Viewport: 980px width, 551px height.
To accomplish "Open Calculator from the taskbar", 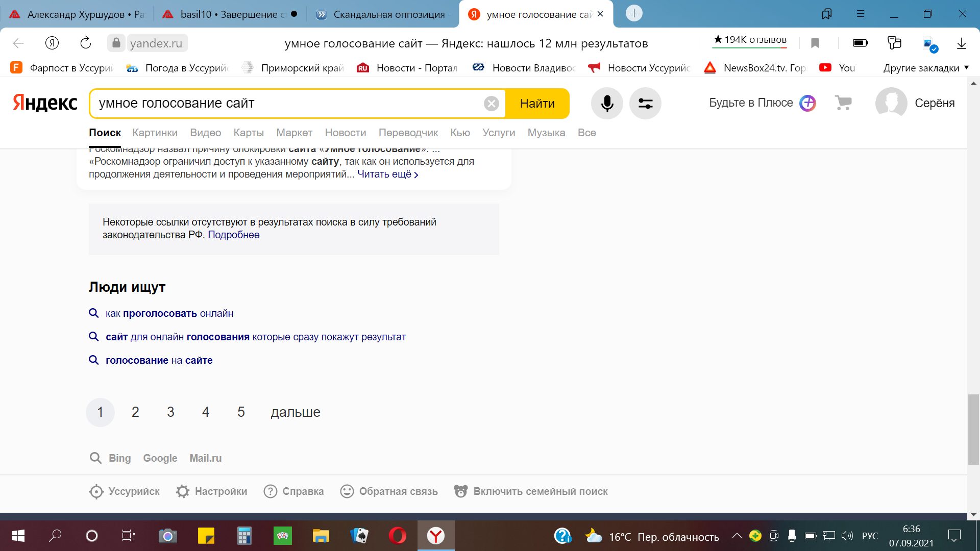I will coord(244,536).
